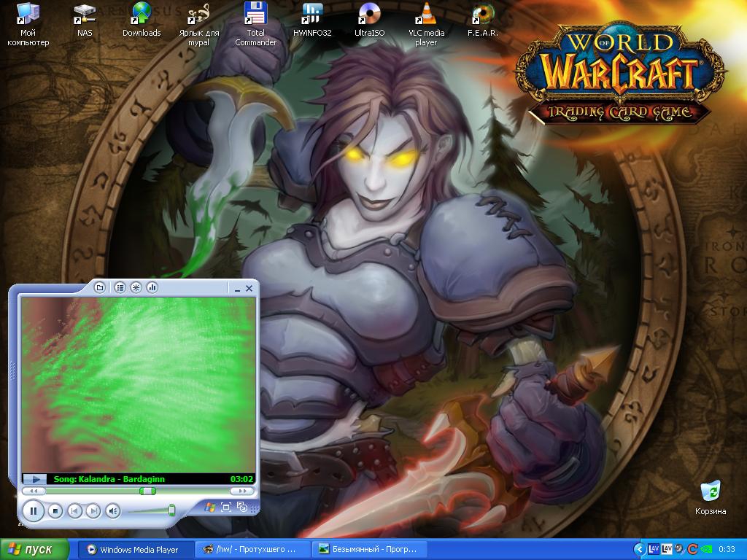Click the media player left side grip handle
The image size is (747, 560).
12,371
